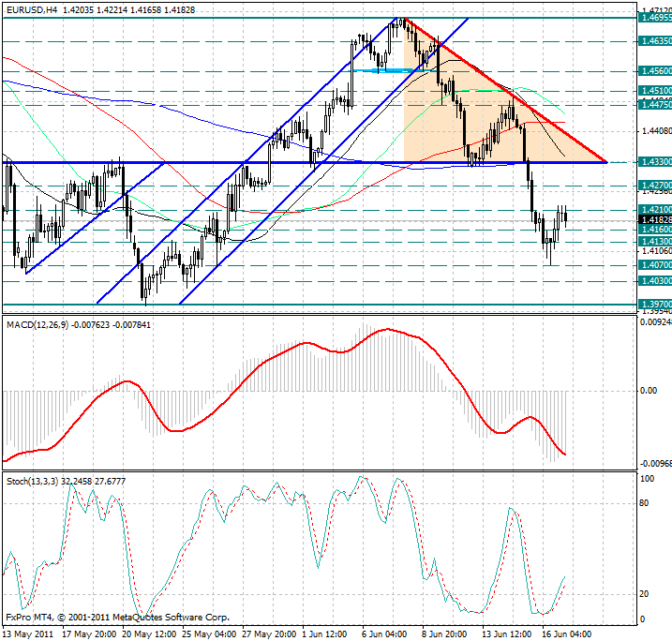Click the Stochastic 80 level label
This screenshot has height=641, width=672.
coord(644,503)
